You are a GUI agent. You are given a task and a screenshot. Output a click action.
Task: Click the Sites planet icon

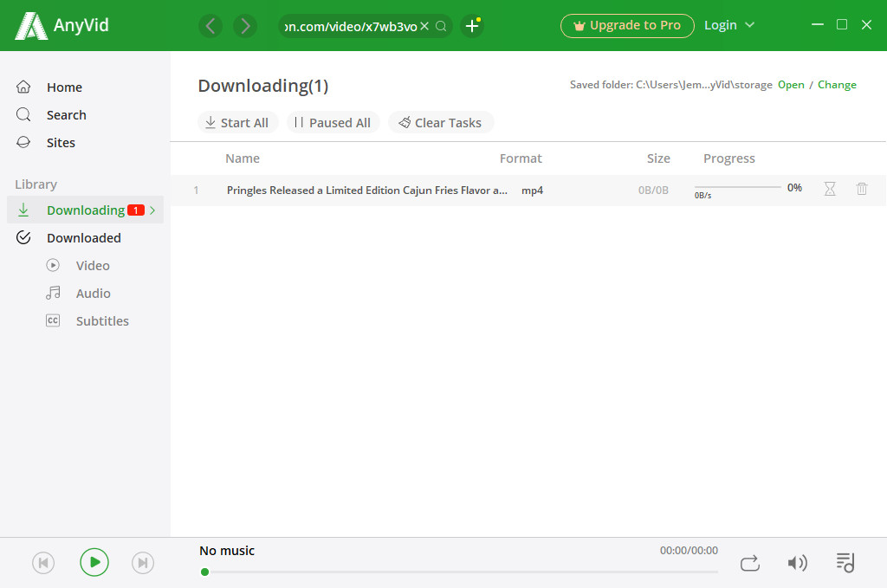click(23, 142)
